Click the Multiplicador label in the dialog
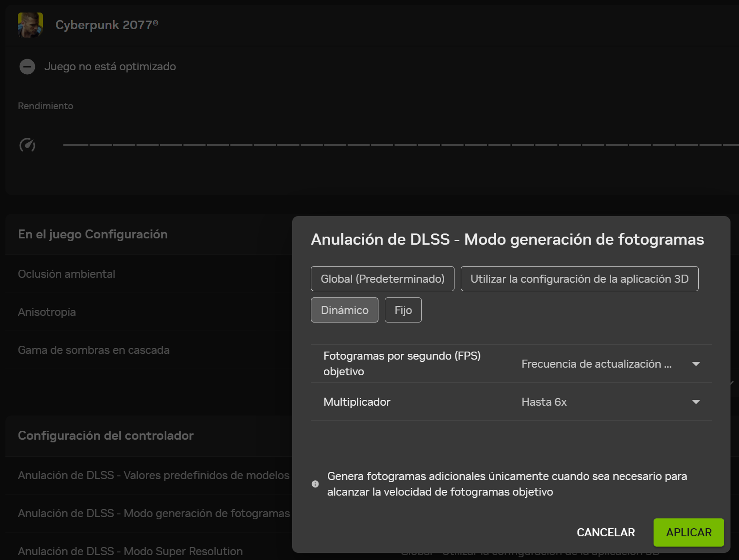 point(357,402)
